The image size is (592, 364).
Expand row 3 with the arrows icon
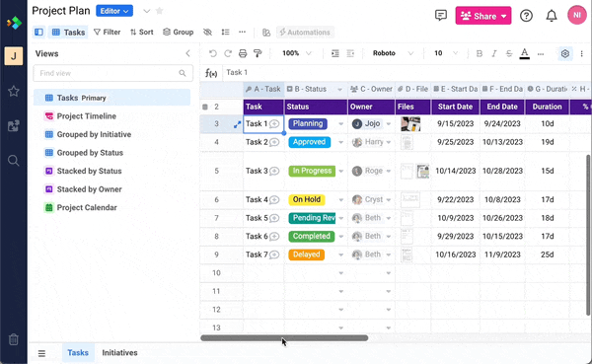tap(237, 124)
